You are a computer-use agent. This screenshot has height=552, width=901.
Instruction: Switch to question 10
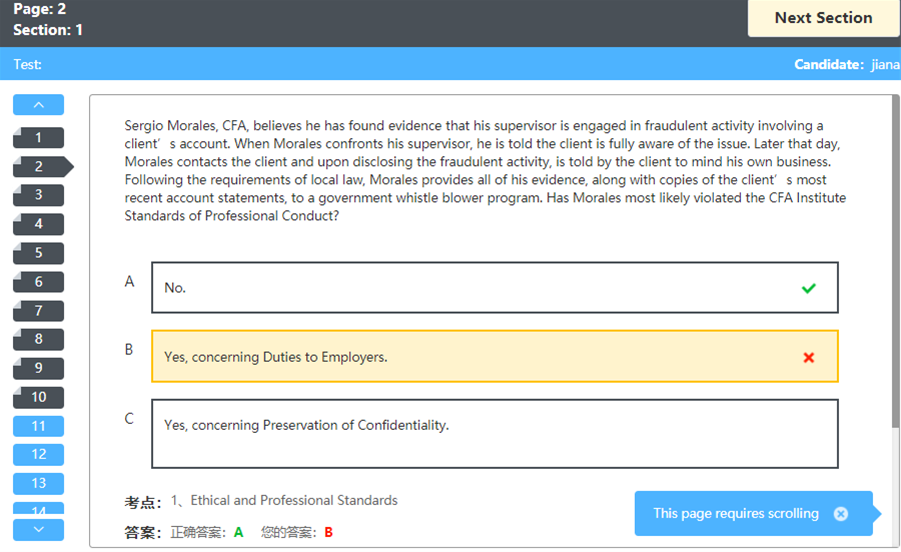(x=38, y=397)
